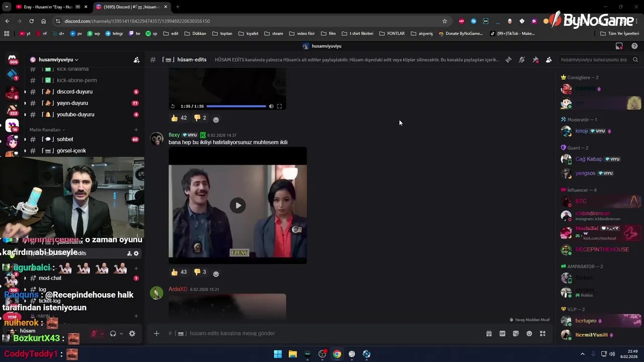Open the görsel-içerik channel

coord(84,151)
